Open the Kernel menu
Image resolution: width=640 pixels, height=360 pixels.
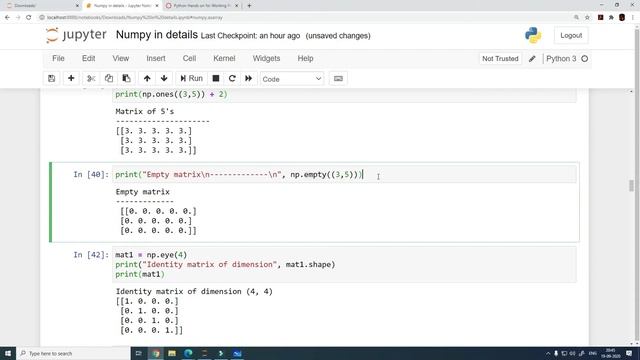[x=224, y=58]
